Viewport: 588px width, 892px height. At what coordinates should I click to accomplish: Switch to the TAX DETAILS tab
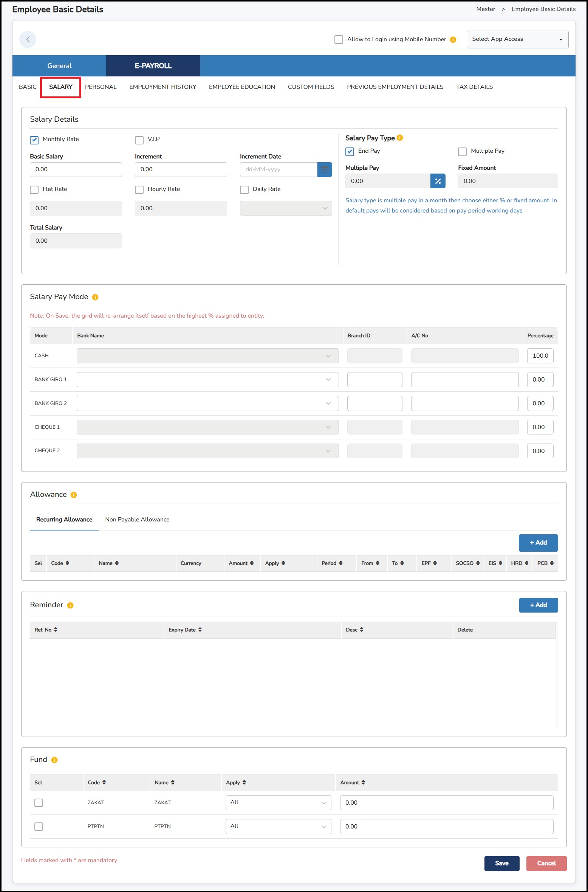pos(474,87)
